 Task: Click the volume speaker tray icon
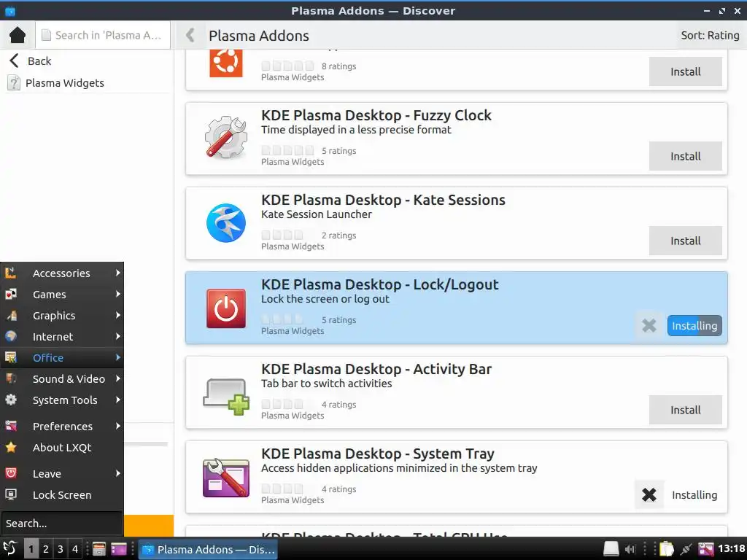630,549
